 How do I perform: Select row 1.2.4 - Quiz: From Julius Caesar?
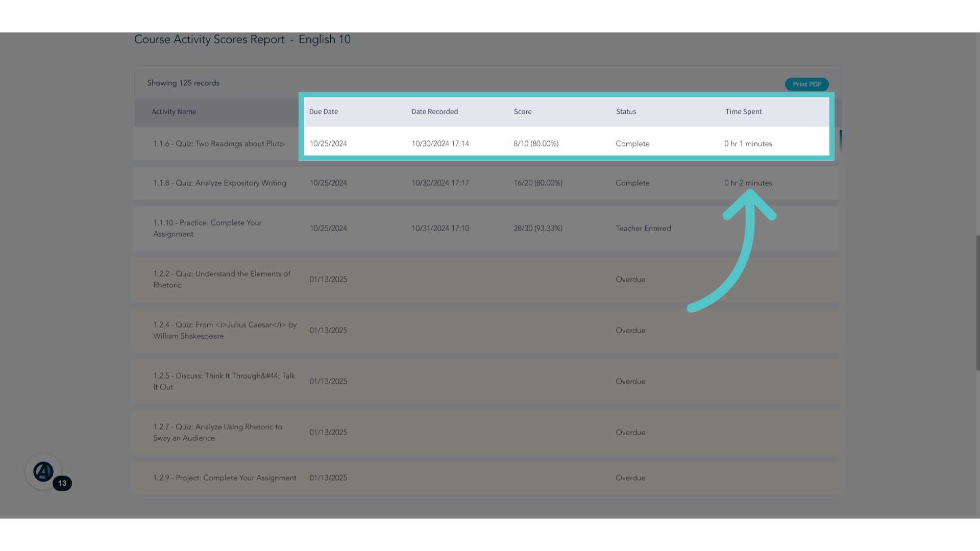(487, 331)
